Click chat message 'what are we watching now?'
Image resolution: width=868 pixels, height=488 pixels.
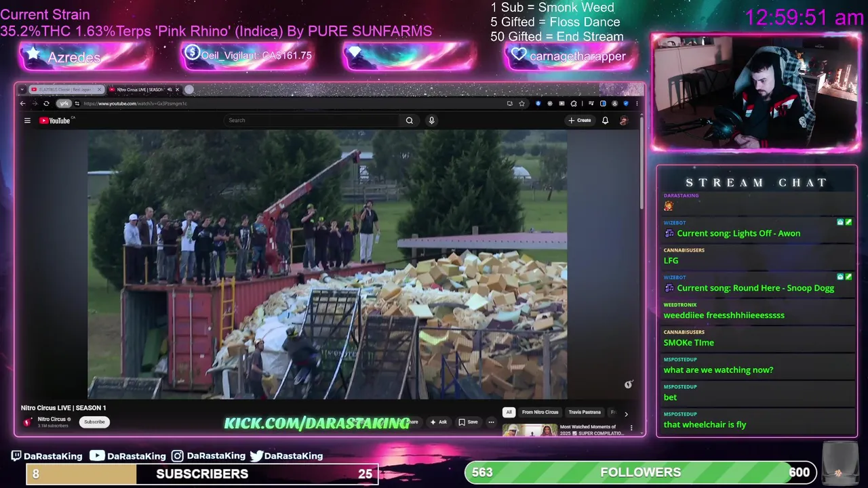coord(718,370)
